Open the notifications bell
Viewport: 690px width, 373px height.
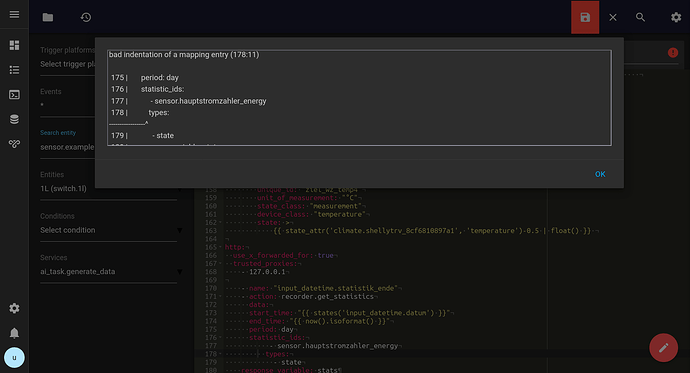[14, 333]
